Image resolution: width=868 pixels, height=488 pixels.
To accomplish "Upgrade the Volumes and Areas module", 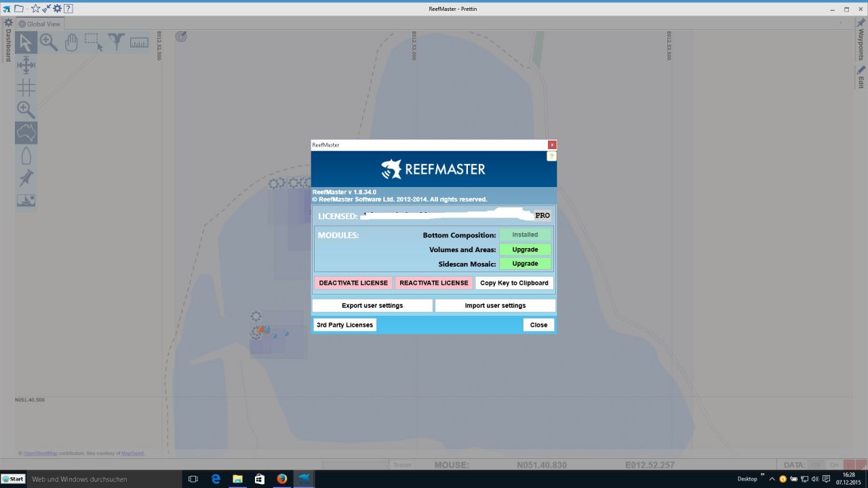I will point(525,249).
